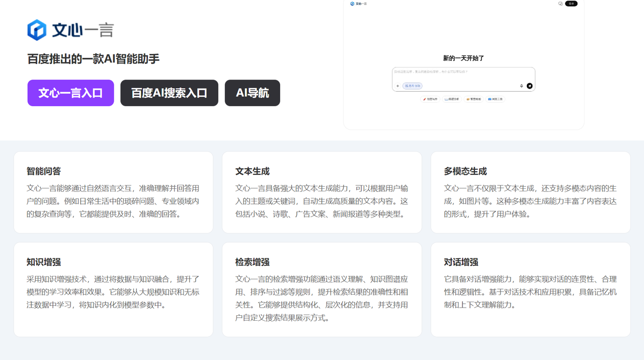Click the 知识增强 card heading
The width and height of the screenshot is (644, 360).
pyautogui.click(x=44, y=262)
